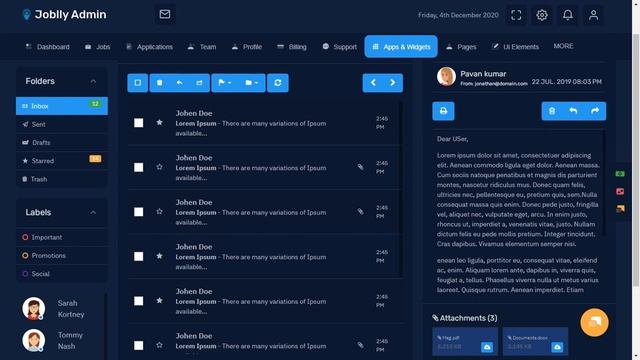Check the third email's checkbox
640x360 pixels.
[x=139, y=212]
